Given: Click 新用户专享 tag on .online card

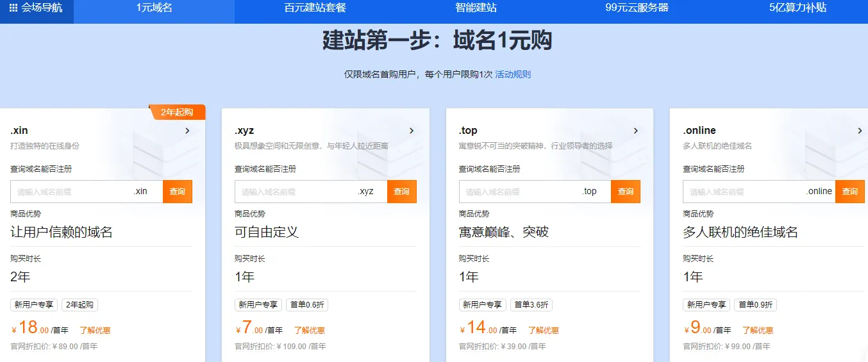Looking at the screenshot, I should click(707, 305).
